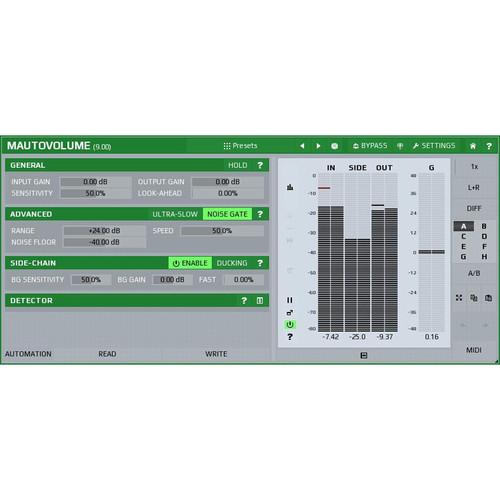The height and width of the screenshot is (500, 500).
Task: Toggle the green meter power button
Action: [290, 324]
